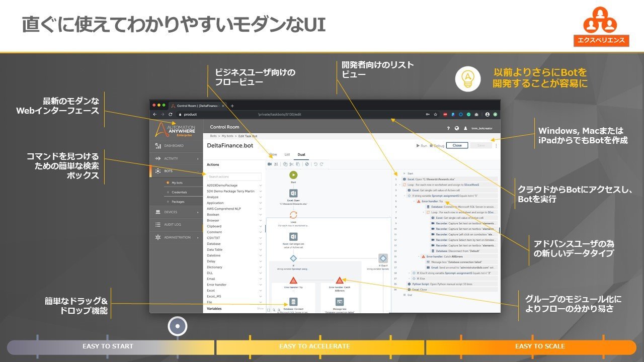Image resolution: width=644 pixels, height=362 pixels.
Task: Select the Excel Open node in the flow
Action: (293, 194)
